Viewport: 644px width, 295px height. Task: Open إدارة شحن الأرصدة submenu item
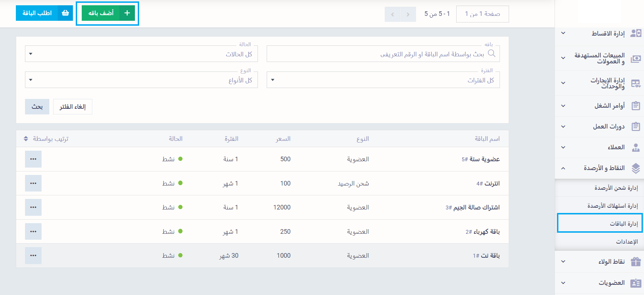click(616, 188)
